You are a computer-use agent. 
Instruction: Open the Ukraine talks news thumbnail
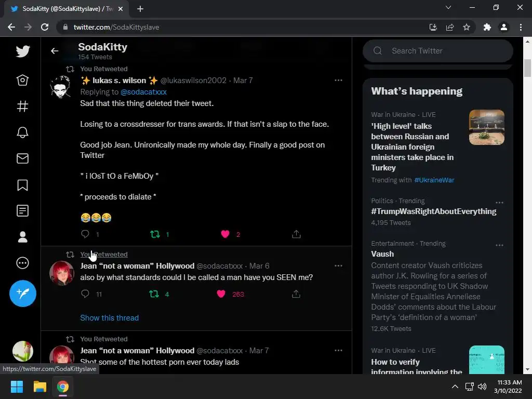click(486, 127)
